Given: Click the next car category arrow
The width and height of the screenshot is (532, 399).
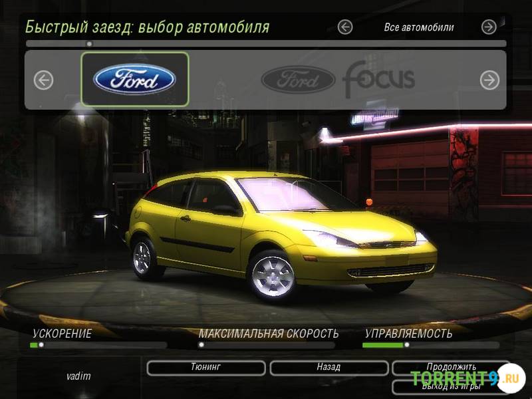Looking at the screenshot, I should pyautogui.click(x=489, y=27).
